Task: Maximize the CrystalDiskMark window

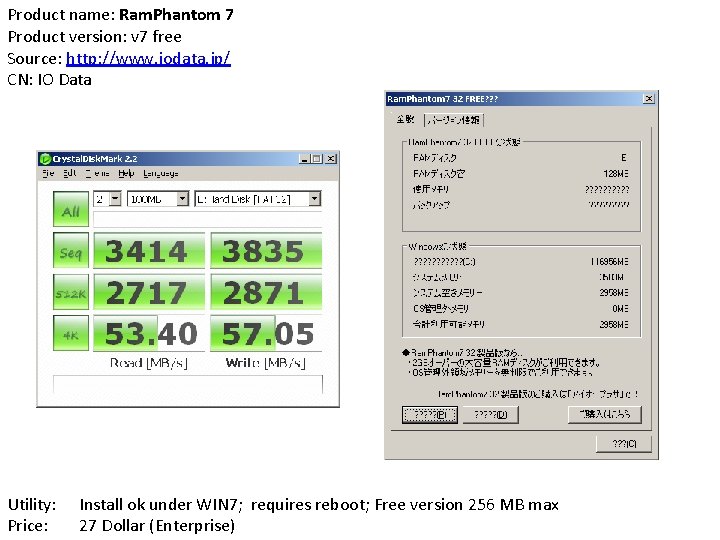Action: (x=317, y=159)
